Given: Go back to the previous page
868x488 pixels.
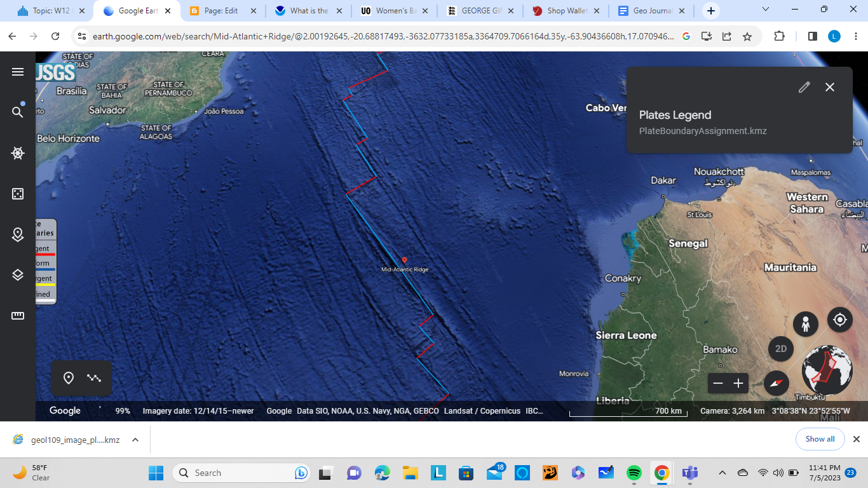Looking at the screenshot, I should 13,37.
